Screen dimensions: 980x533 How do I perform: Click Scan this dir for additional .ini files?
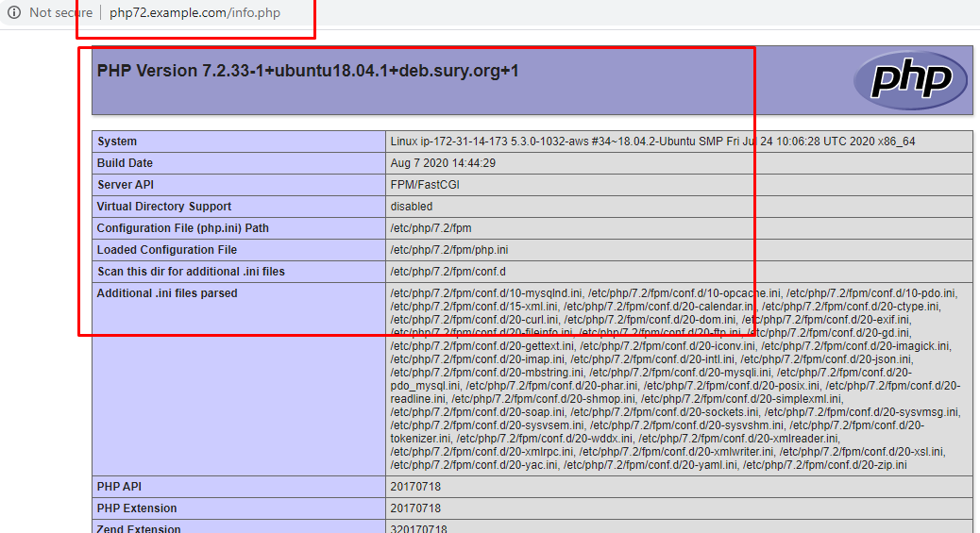point(191,272)
